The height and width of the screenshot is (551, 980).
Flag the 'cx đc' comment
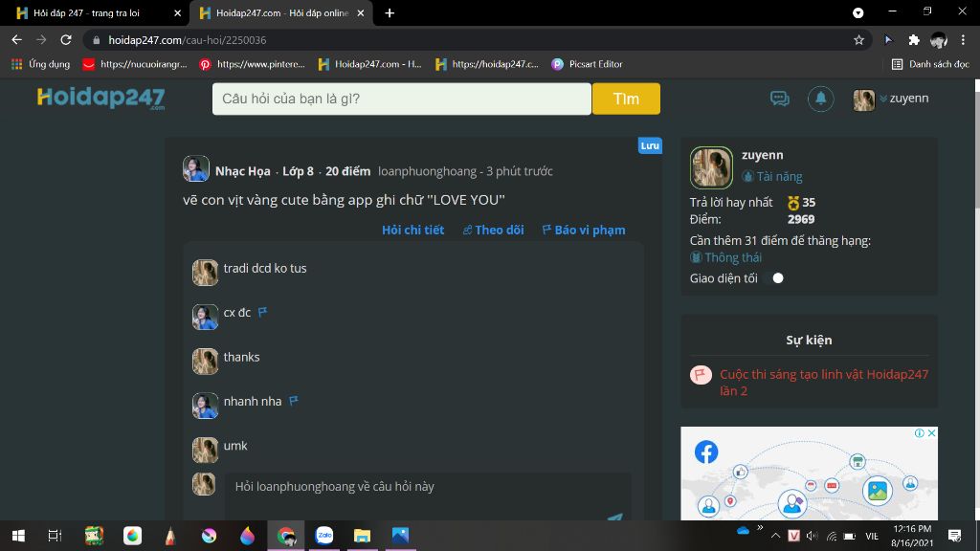[262, 312]
